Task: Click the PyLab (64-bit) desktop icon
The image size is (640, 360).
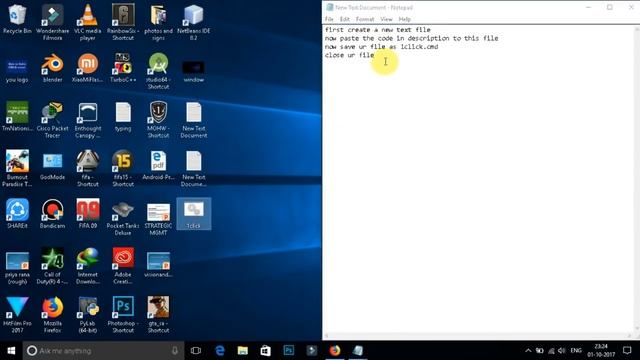Action: click(87, 314)
